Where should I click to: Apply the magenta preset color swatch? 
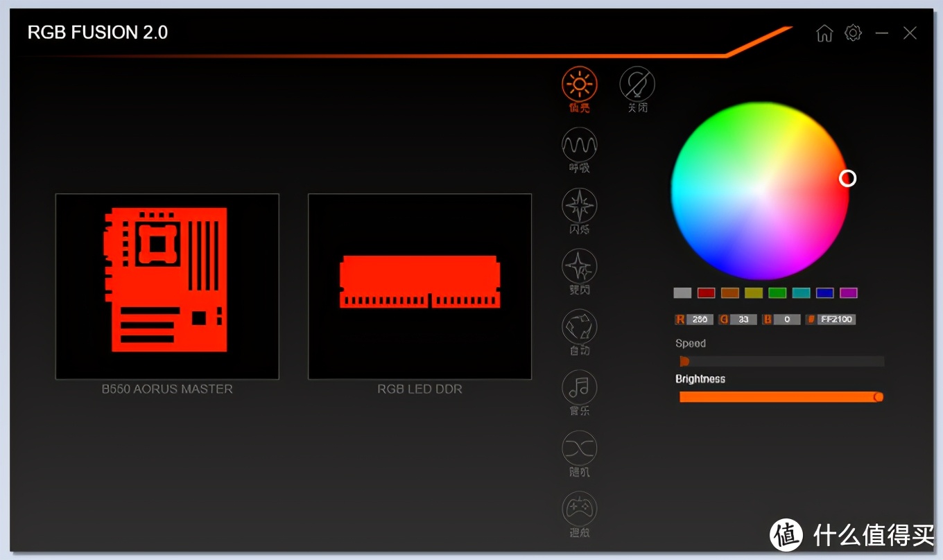[x=849, y=293]
